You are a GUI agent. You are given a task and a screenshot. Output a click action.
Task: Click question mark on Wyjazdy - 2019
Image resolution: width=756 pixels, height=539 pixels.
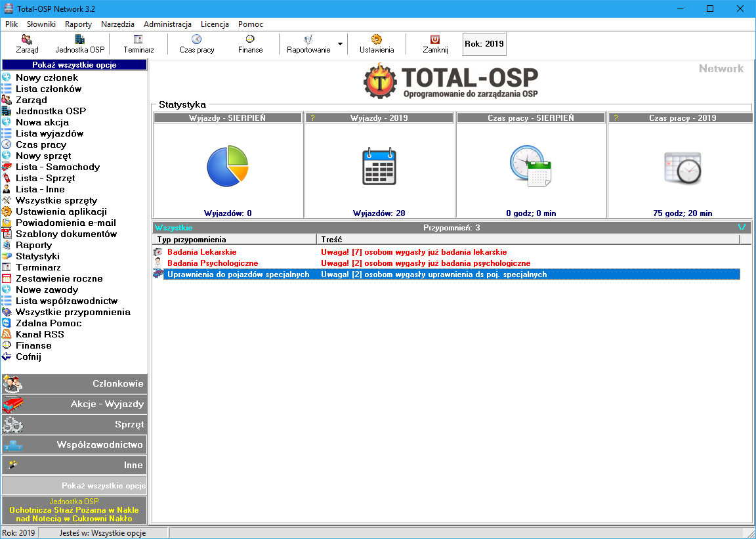coord(312,118)
